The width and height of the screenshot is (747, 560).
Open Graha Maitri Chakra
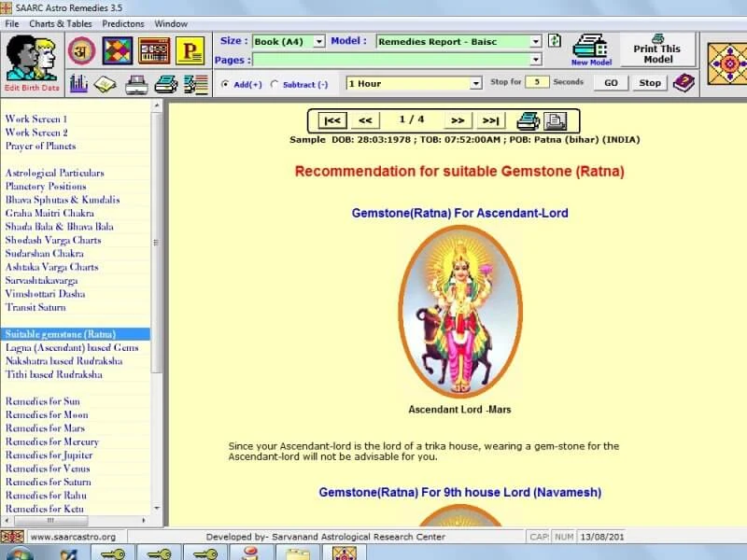(x=49, y=213)
